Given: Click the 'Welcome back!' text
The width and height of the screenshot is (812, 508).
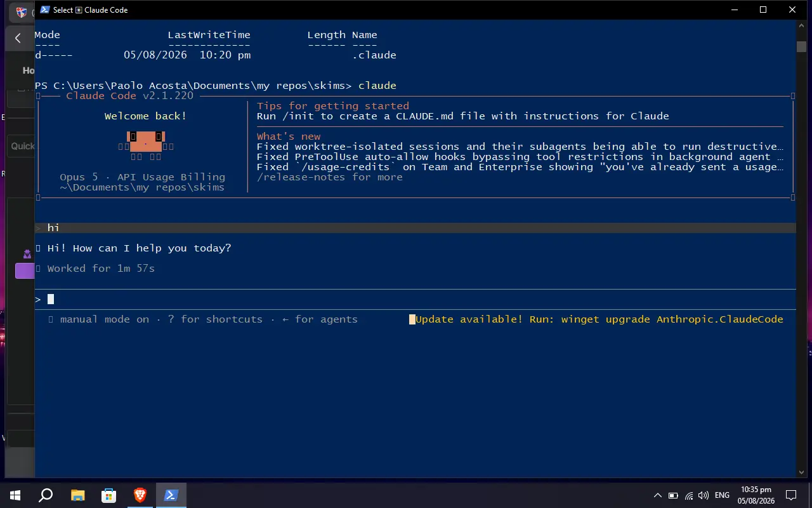Looking at the screenshot, I should point(145,116).
